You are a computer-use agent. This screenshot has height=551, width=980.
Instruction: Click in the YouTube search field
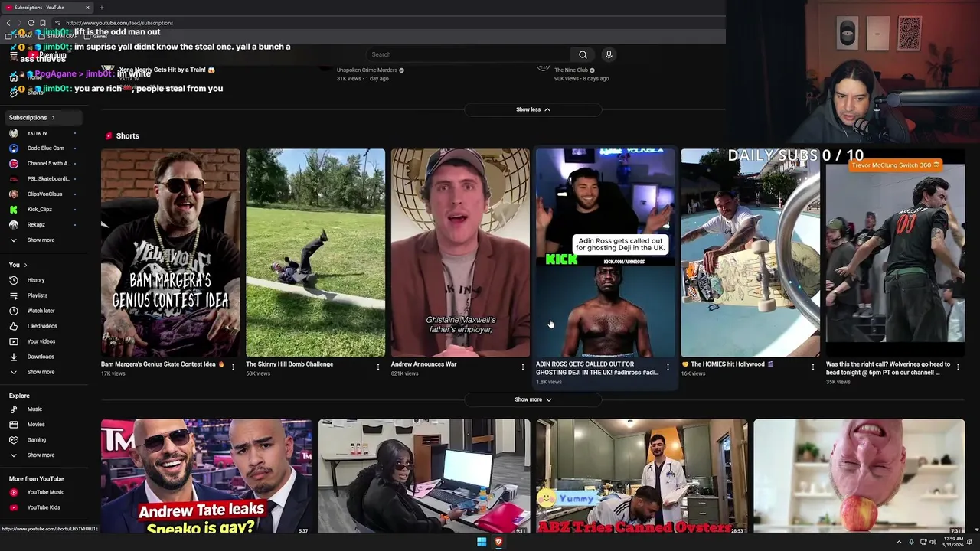(x=469, y=54)
